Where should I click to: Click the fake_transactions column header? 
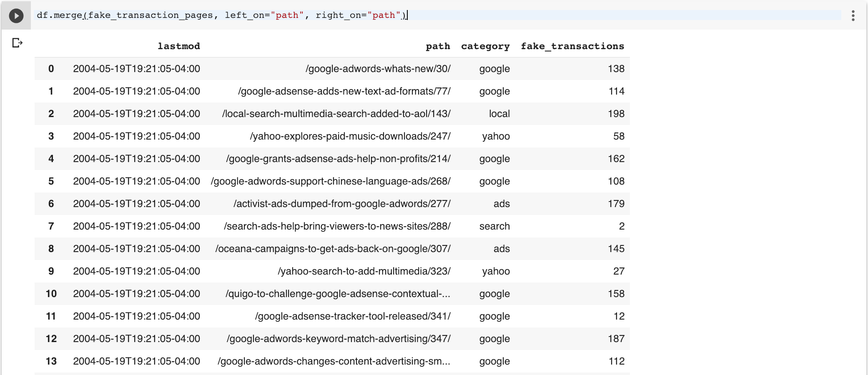(572, 46)
